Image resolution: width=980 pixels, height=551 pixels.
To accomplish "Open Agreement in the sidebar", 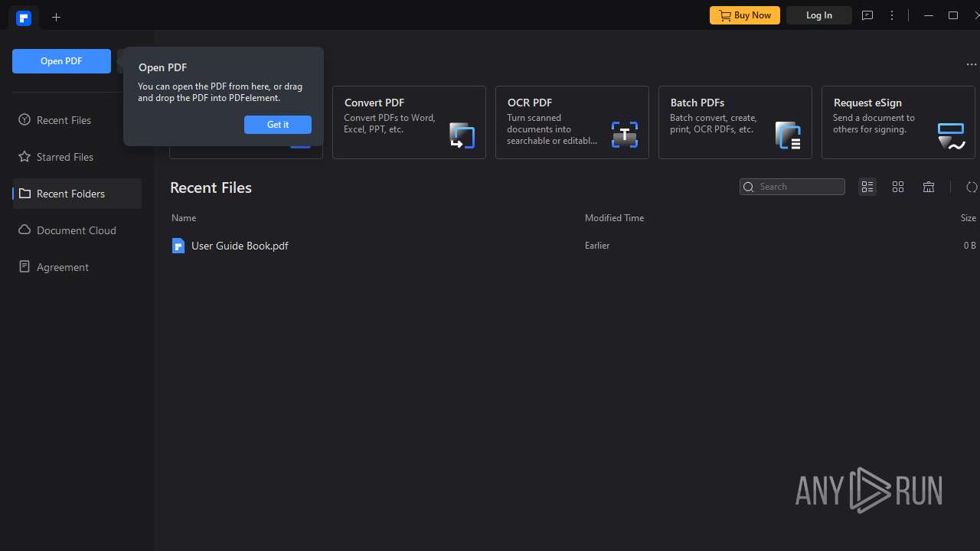I will pos(77,267).
